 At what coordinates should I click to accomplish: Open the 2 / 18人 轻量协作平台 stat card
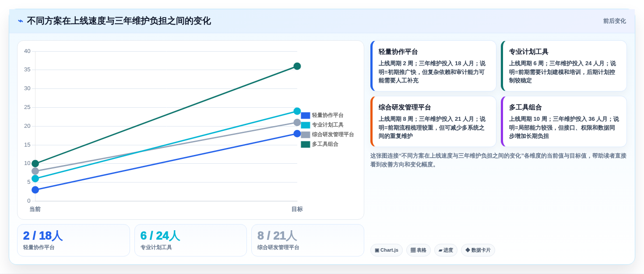pyautogui.click(x=74, y=240)
